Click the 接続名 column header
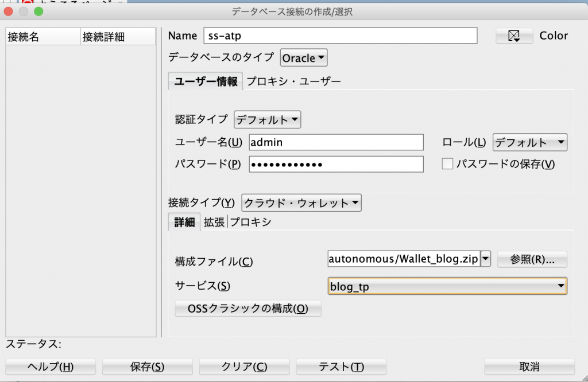Viewport: 588px width, 382px height. coord(42,36)
